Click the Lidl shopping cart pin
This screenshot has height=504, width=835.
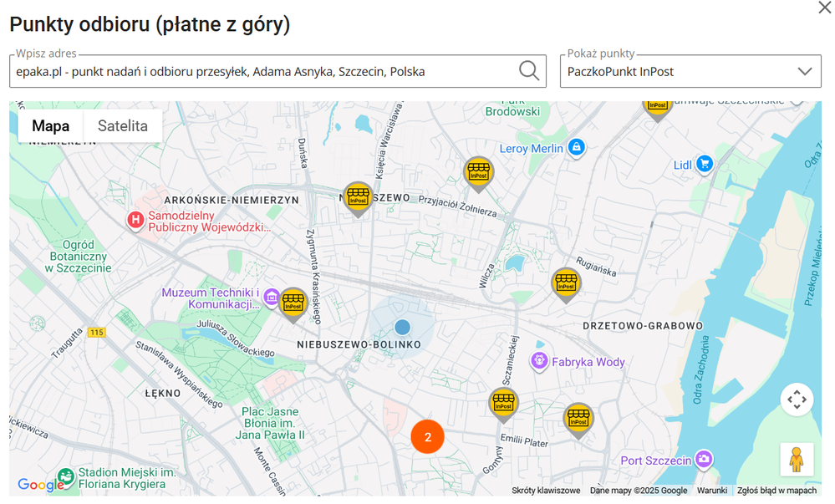[705, 164]
